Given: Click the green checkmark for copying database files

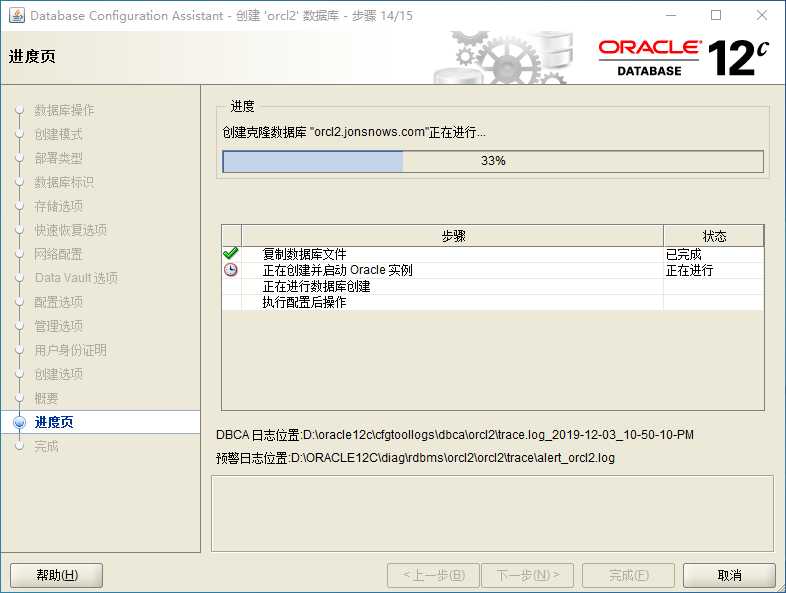Looking at the screenshot, I should tap(231, 254).
